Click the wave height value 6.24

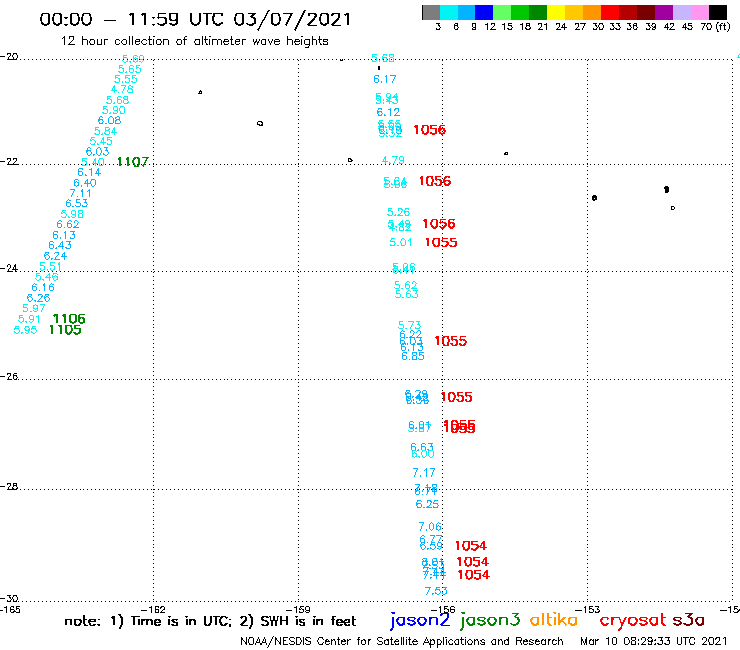click(x=55, y=256)
